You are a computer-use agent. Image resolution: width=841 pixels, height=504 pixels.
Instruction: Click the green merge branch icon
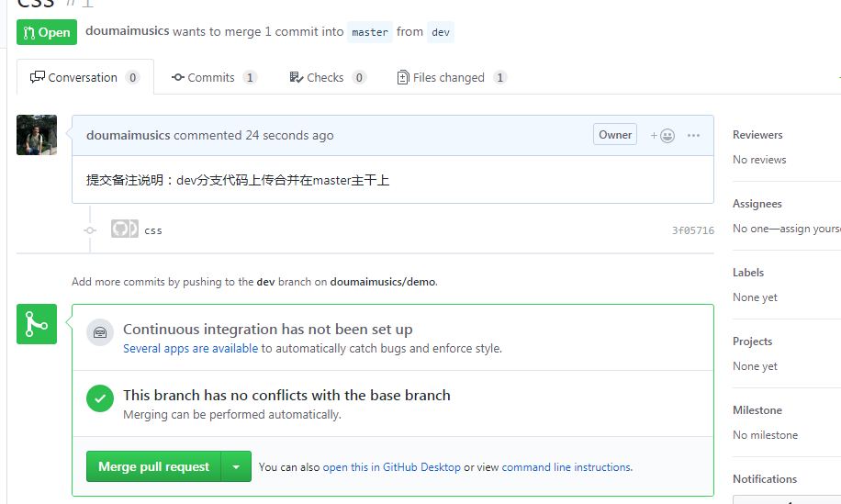pyautogui.click(x=37, y=324)
